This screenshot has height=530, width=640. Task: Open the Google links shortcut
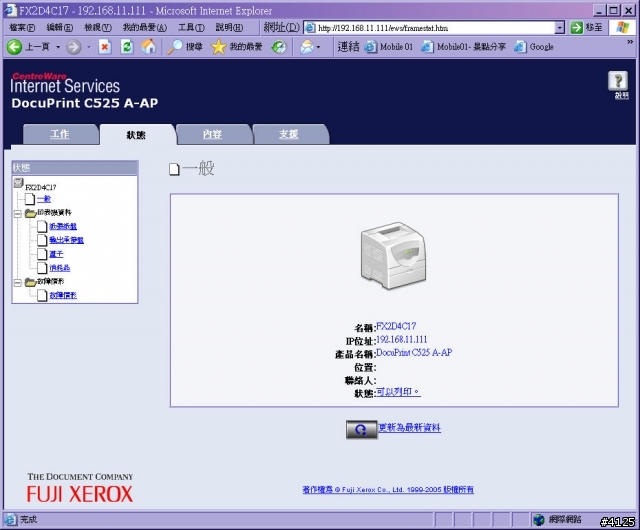pyautogui.click(x=534, y=47)
